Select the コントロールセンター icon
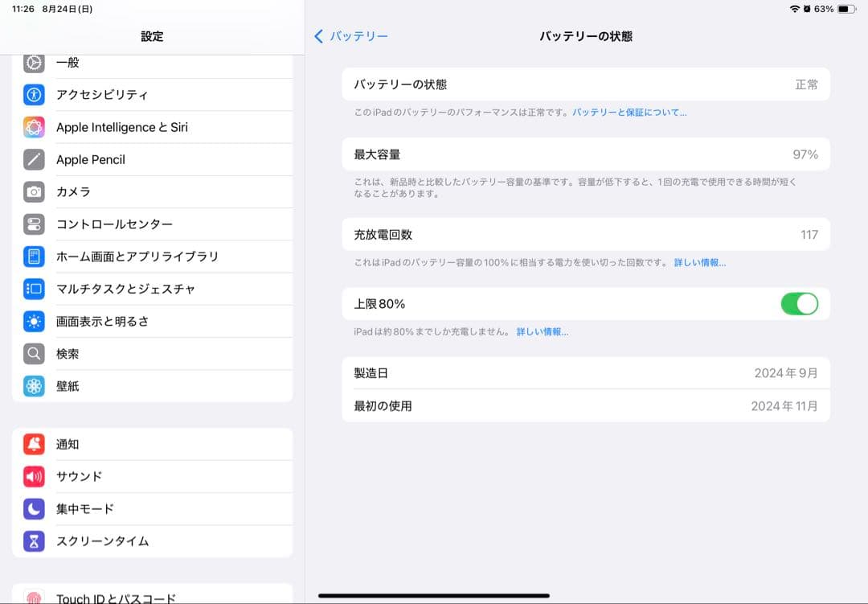Viewport: 868px width, 604px height. pos(33,224)
